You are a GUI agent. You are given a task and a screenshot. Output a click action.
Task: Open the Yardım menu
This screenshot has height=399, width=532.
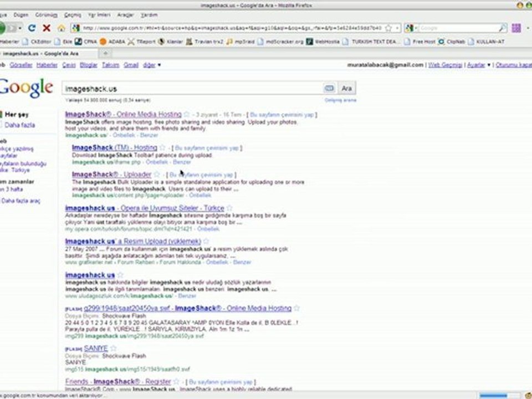149,15
